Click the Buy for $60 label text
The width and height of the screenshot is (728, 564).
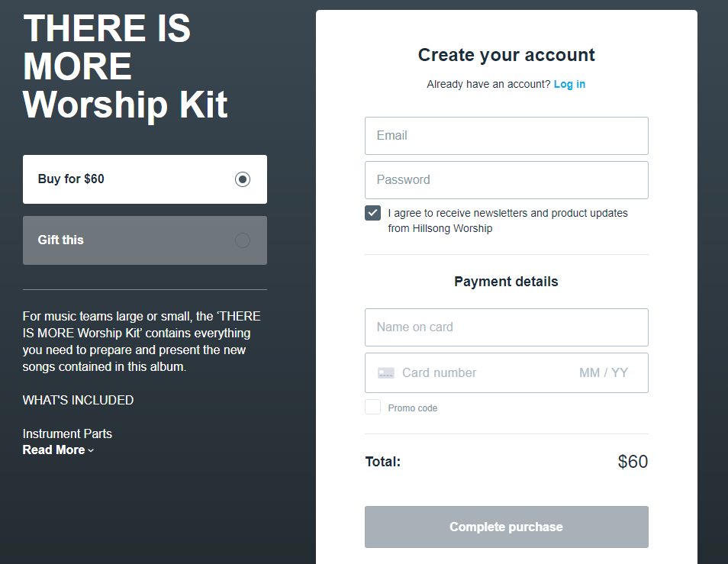(x=71, y=179)
